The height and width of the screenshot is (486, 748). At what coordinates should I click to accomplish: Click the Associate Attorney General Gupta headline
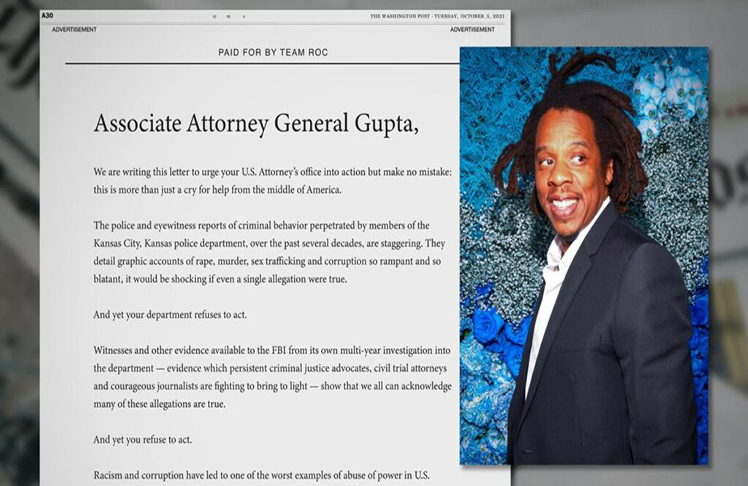[x=255, y=123]
